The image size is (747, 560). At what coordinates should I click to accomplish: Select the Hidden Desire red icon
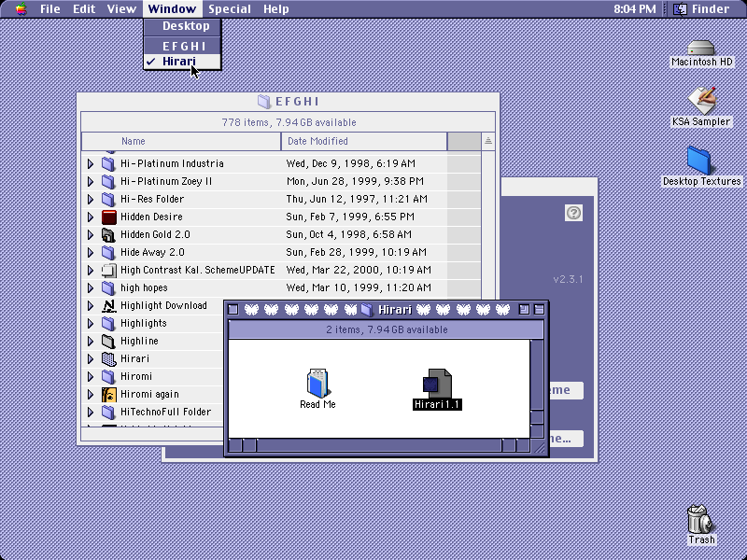pyautogui.click(x=108, y=217)
